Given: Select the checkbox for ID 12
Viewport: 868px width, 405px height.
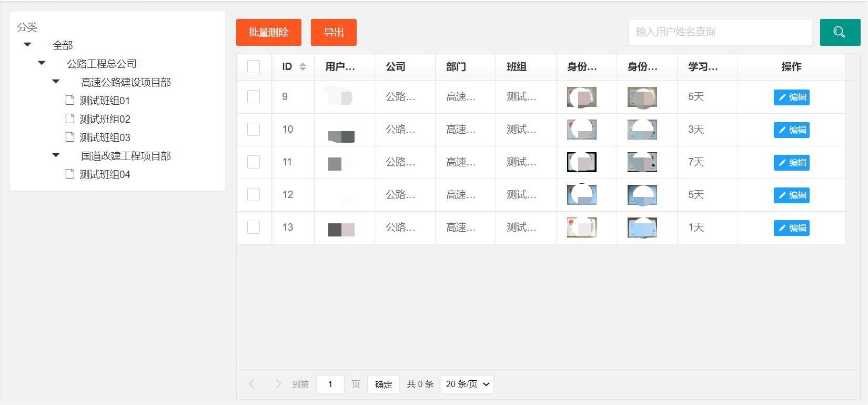Looking at the screenshot, I should [254, 195].
